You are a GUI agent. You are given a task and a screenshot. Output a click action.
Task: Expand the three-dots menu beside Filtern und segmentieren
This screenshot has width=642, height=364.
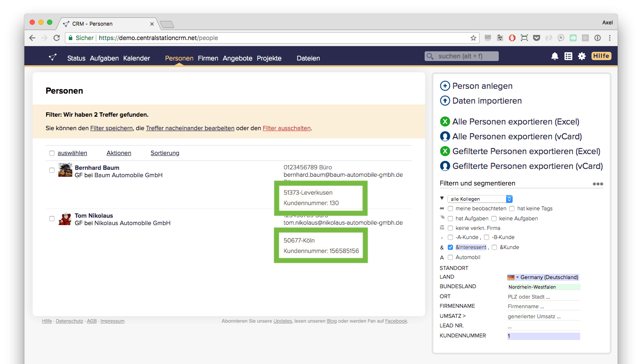(x=598, y=184)
